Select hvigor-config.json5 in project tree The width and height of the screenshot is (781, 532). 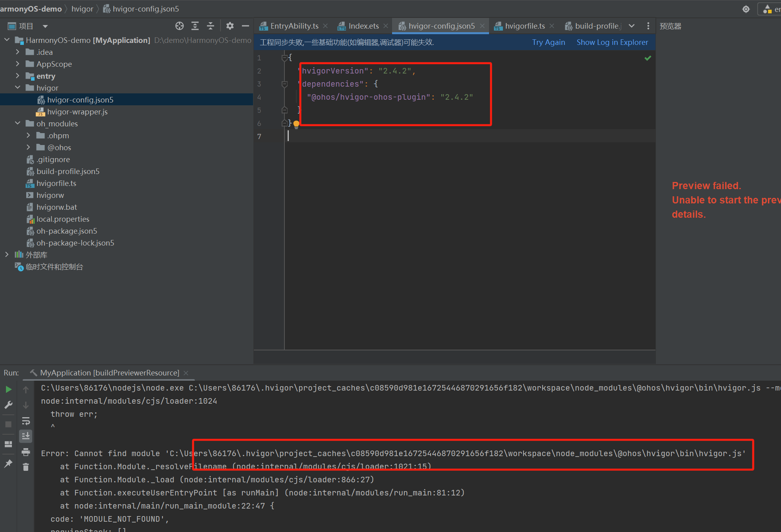[126, 100]
